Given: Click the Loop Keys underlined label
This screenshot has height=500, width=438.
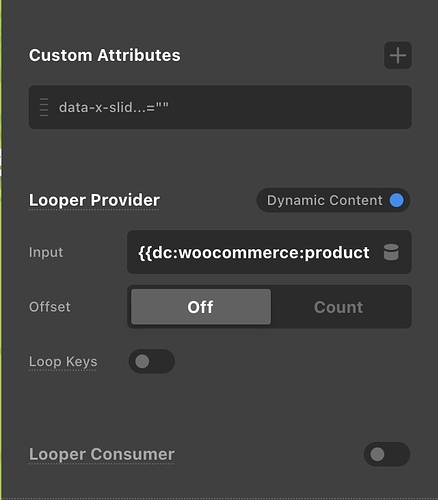Looking at the screenshot, I should 63,362.
